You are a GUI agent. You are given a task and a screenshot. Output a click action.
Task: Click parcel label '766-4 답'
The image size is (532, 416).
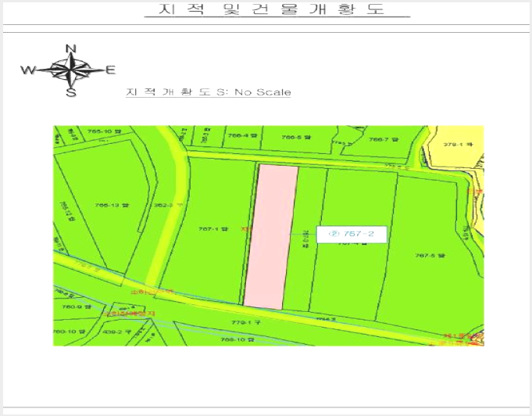(243, 135)
